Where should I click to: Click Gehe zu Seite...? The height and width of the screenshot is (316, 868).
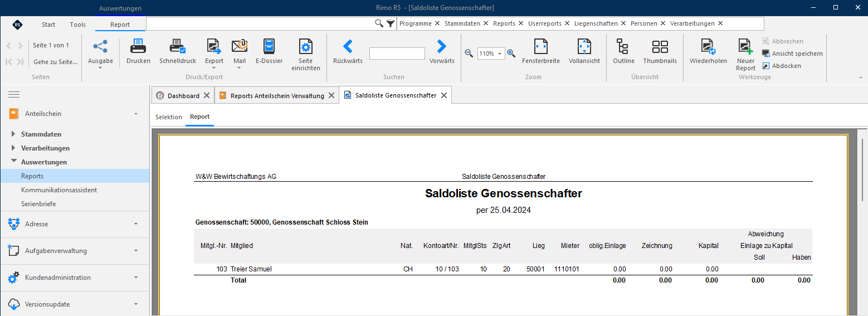(56, 62)
